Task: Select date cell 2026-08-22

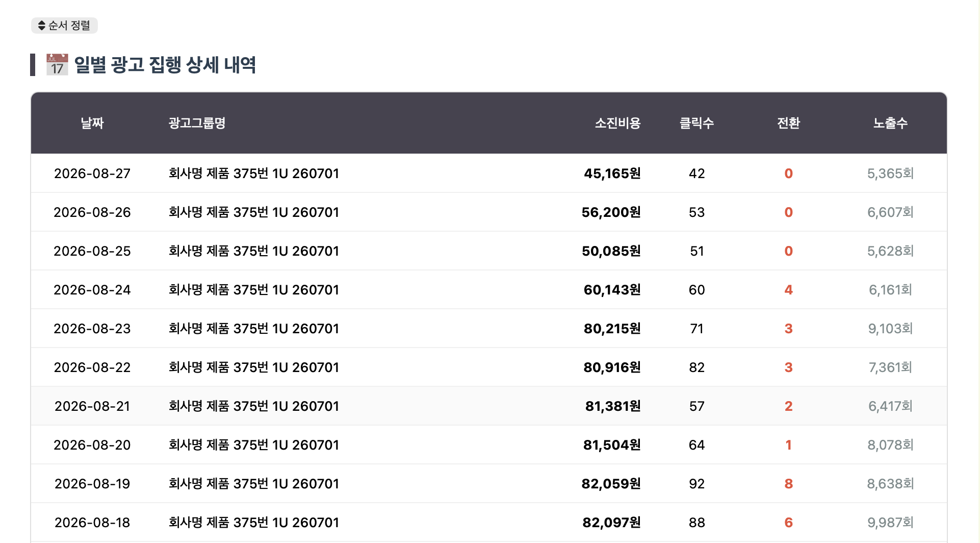Action: coord(92,367)
